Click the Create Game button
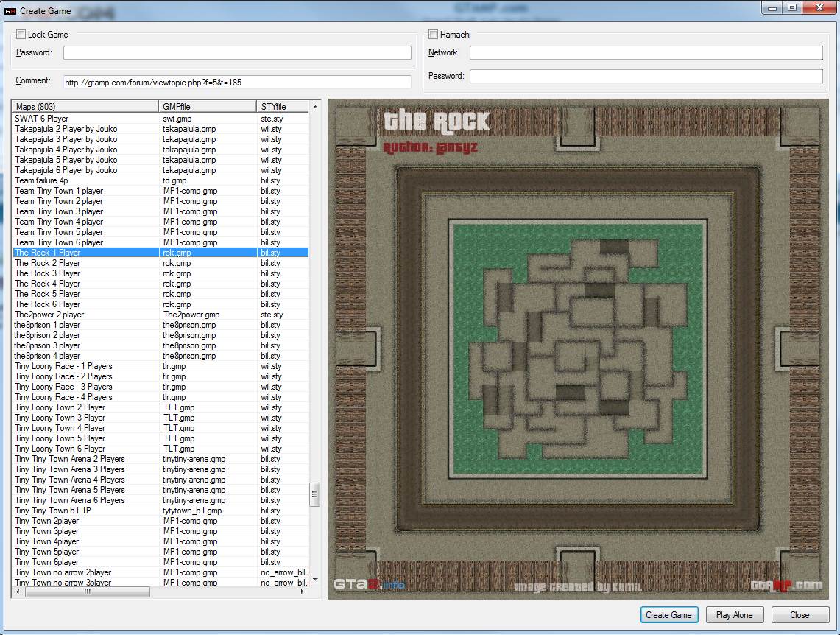Screen dimensions: 840x635 tap(668, 615)
